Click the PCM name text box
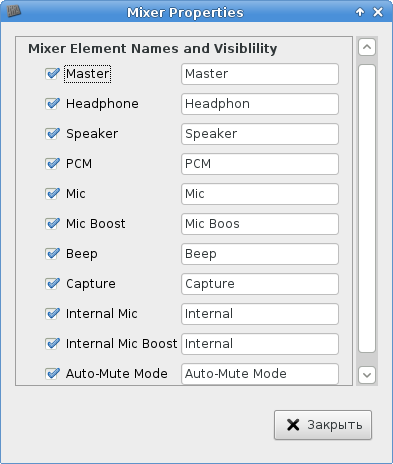Image resolution: width=393 pixels, height=464 pixels. (x=260, y=164)
